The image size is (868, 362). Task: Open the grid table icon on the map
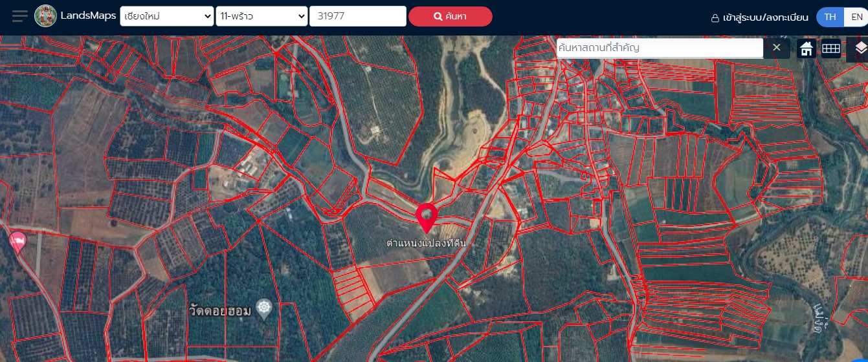pos(831,48)
